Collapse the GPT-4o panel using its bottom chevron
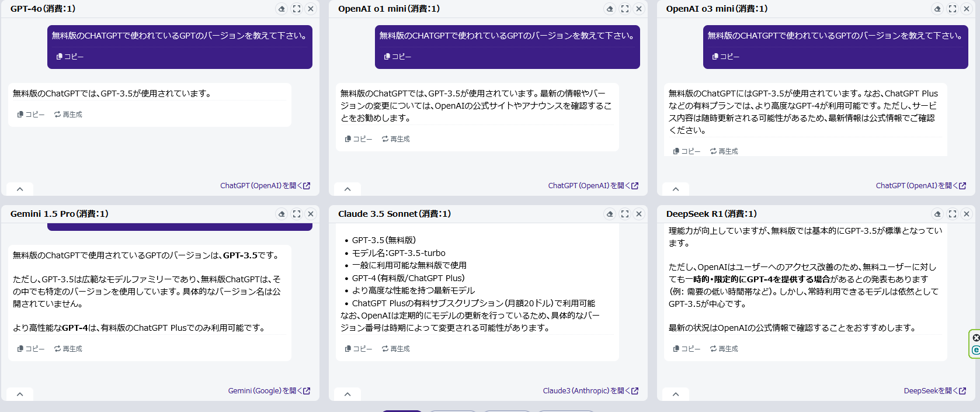Viewport: 980px width, 412px height. 20,189
